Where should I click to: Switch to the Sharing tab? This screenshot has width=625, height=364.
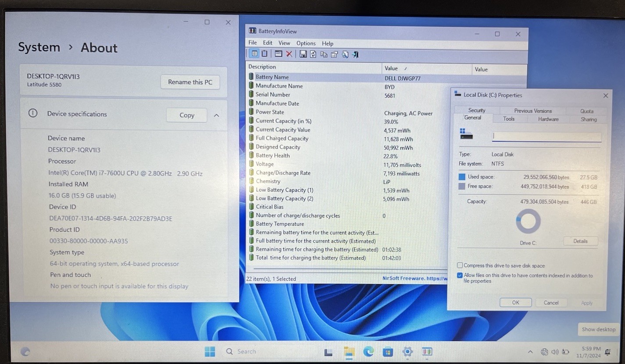point(589,119)
